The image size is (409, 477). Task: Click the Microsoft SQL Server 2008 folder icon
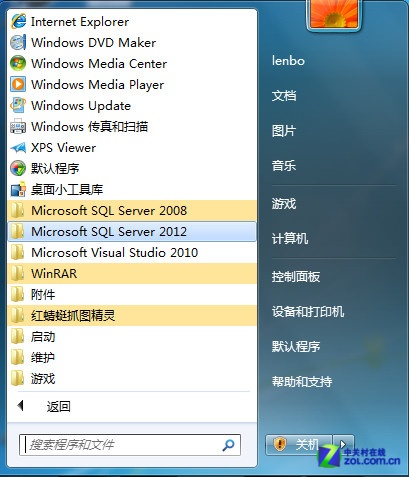pyautogui.click(x=17, y=210)
